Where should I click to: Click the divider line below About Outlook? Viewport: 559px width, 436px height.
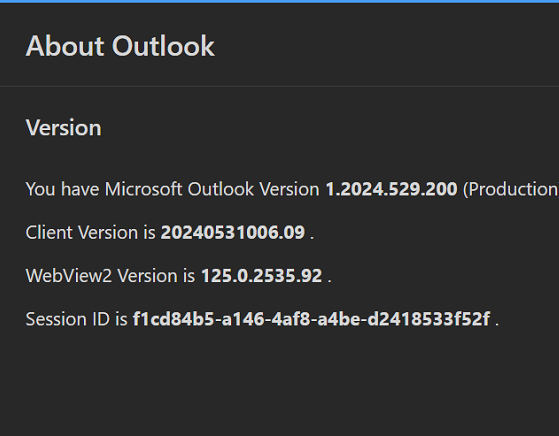280,86
